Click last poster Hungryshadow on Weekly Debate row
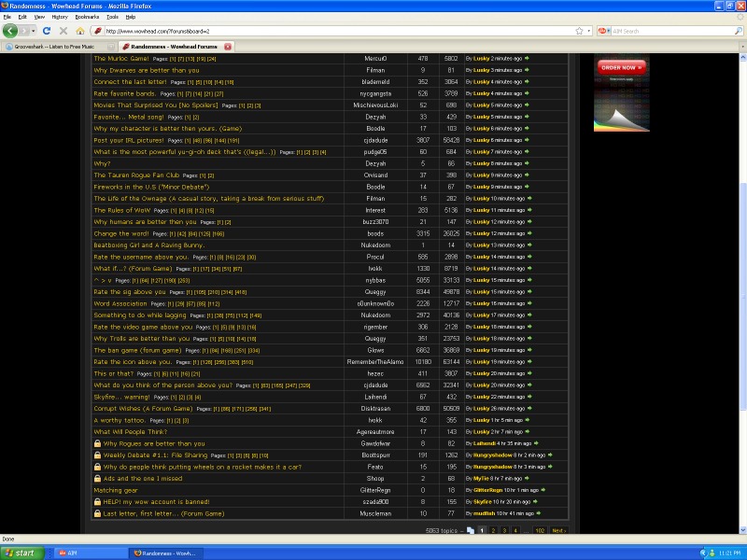This screenshot has width=747, height=560. coord(493,455)
